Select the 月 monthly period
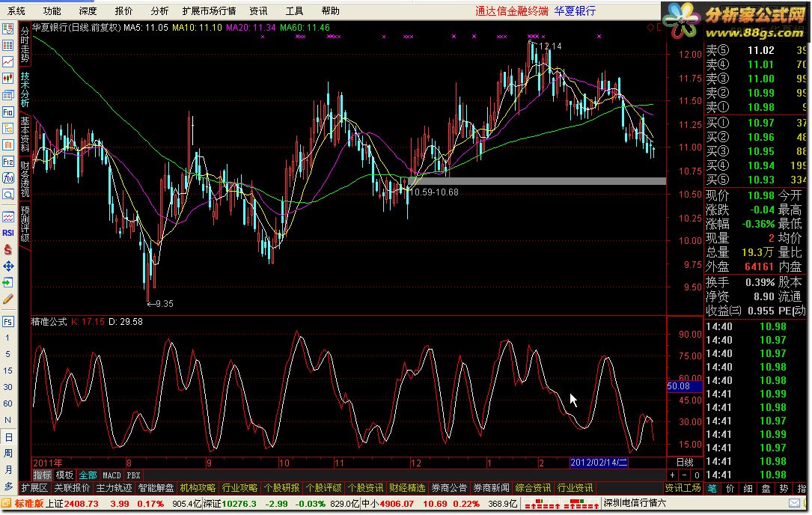Viewport: 812px width, 515px height. [x=7, y=470]
